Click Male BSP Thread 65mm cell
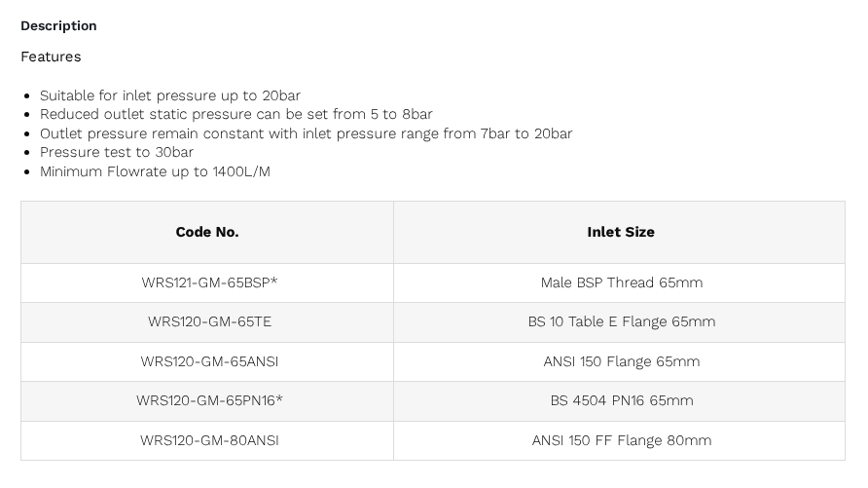Image resolution: width=868 pixels, height=488 pixels. coord(621,282)
